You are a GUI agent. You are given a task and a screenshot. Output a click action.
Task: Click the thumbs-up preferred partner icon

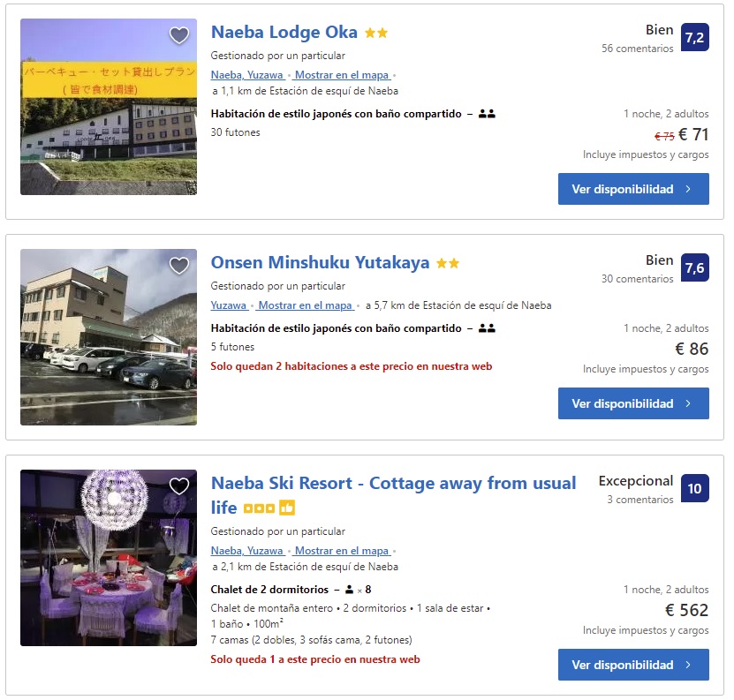pyautogui.click(x=287, y=508)
